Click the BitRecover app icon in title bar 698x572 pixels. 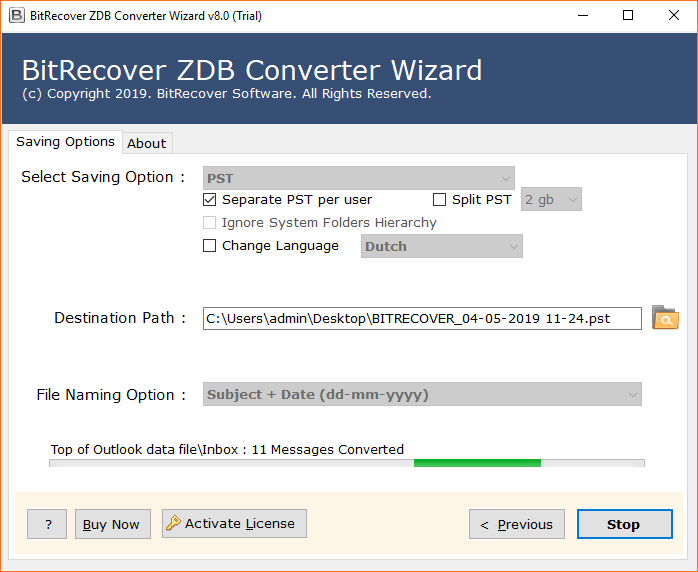tap(16, 16)
